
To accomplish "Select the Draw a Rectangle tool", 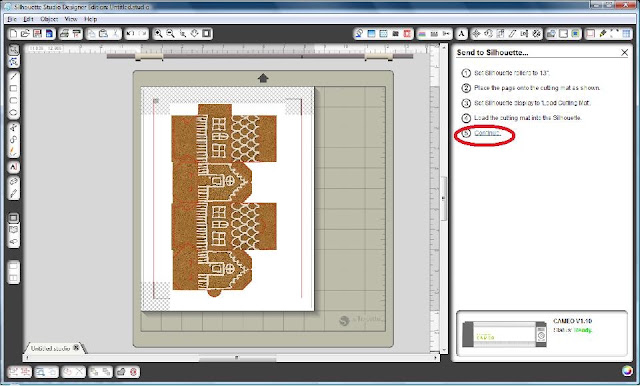I will [x=13, y=88].
